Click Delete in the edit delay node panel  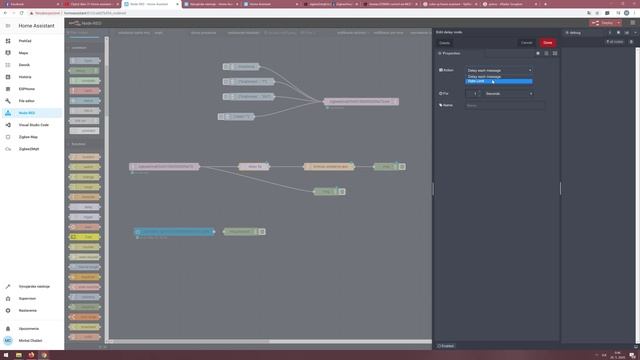[x=444, y=43]
